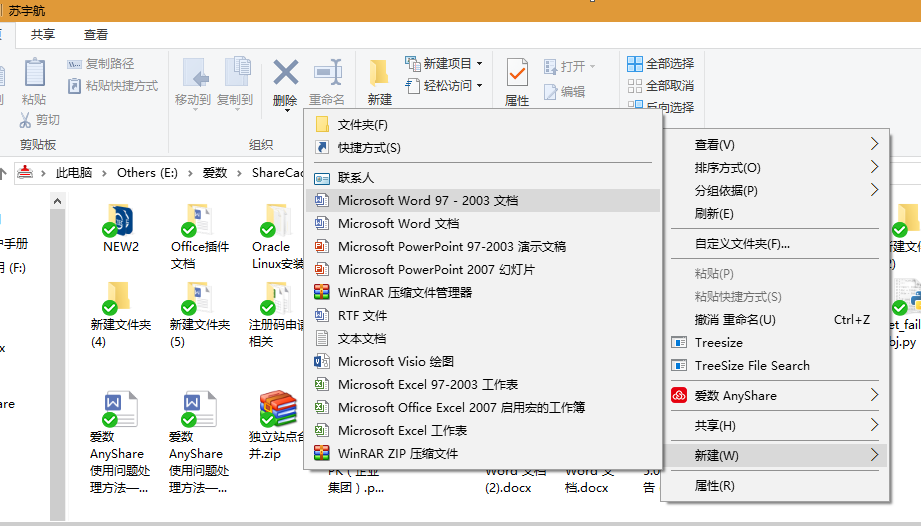Click the Copy to (复制到) icon
The image size is (921, 526).
[x=237, y=73]
